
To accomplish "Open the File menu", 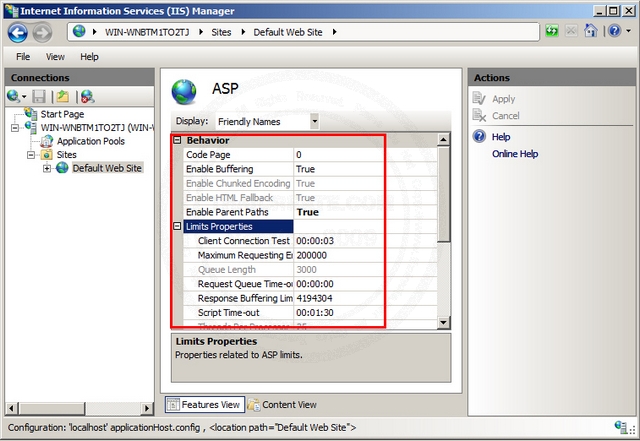I will 23,57.
